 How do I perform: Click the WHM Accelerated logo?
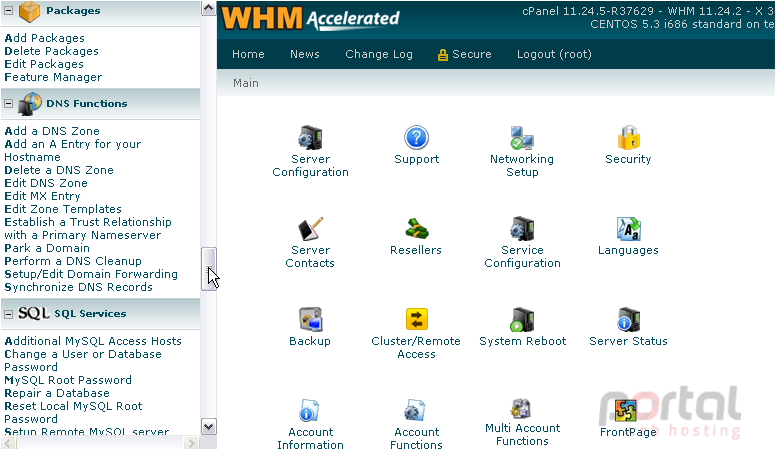click(311, 19)
